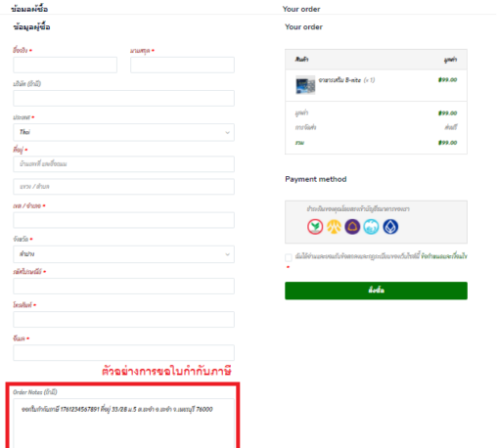Image resolution: width=497 pixels, height=448 pixels.
Task: Click the chevron arrow on country selector
Action: click(x=227, y=132)
